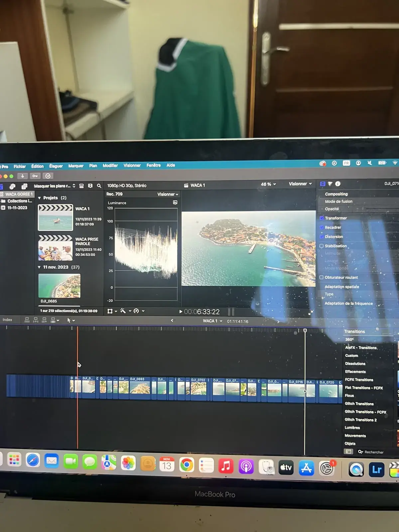399x532 pixels.
Task: Open the keyword editor key icon
Action: pyautogui.click(x=35, y=176)
